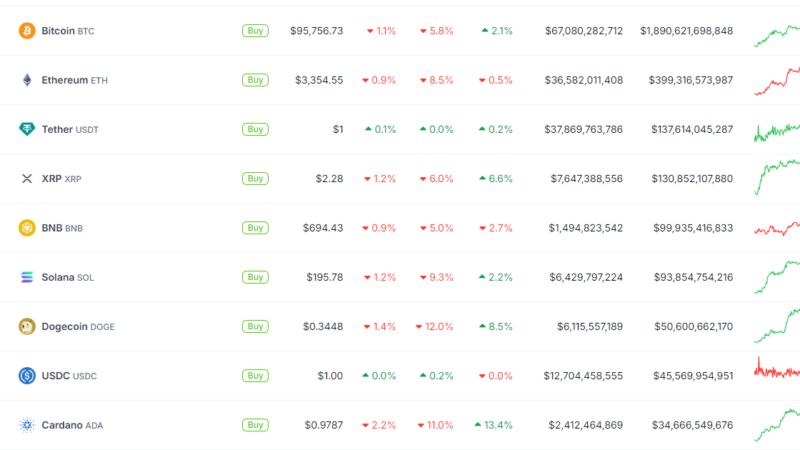
Task: Open the Cardano ADA coin page
Action: pyautogui.click(x=72, y=425)
